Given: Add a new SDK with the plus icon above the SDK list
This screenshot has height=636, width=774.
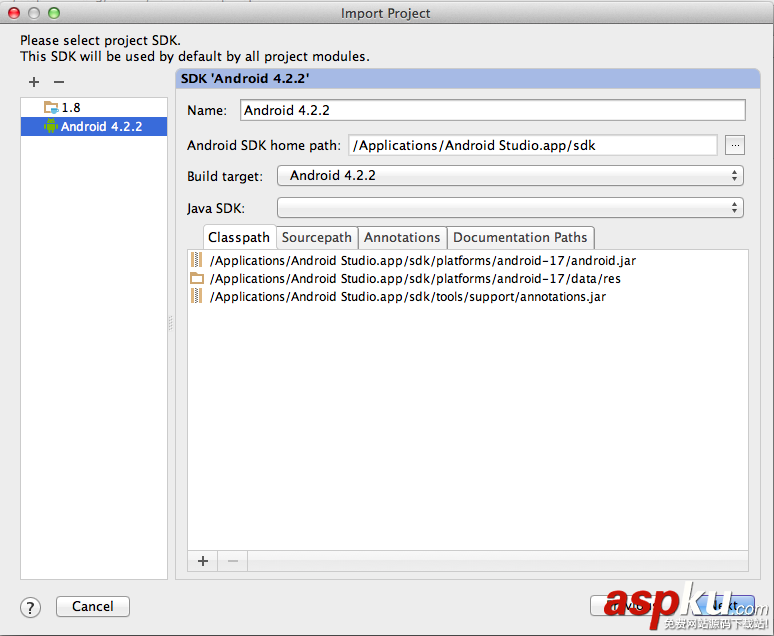Looking at the screenshot, I should click(34, 82).
